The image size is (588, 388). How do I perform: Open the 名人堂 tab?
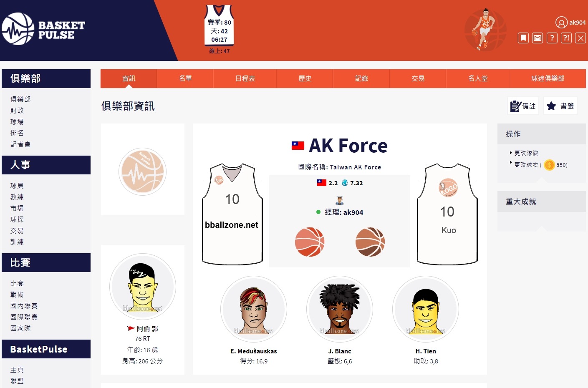click(x=478, y=78)
